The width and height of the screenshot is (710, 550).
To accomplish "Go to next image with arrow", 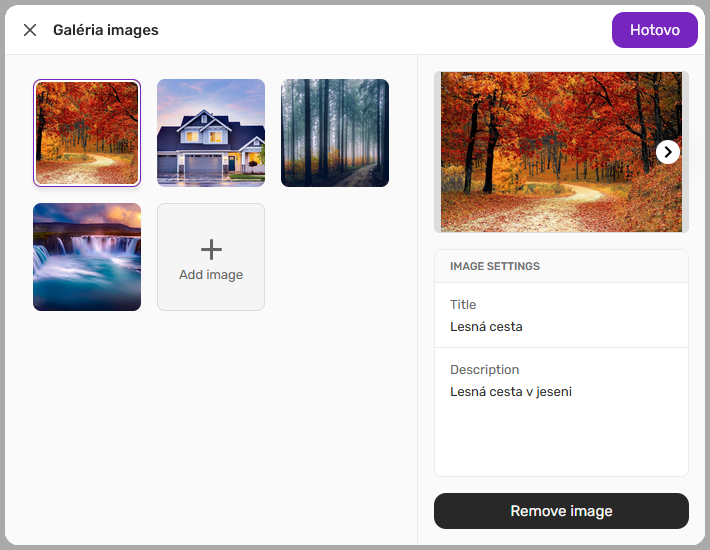I will pyautogui.click(x=668, y=151).
